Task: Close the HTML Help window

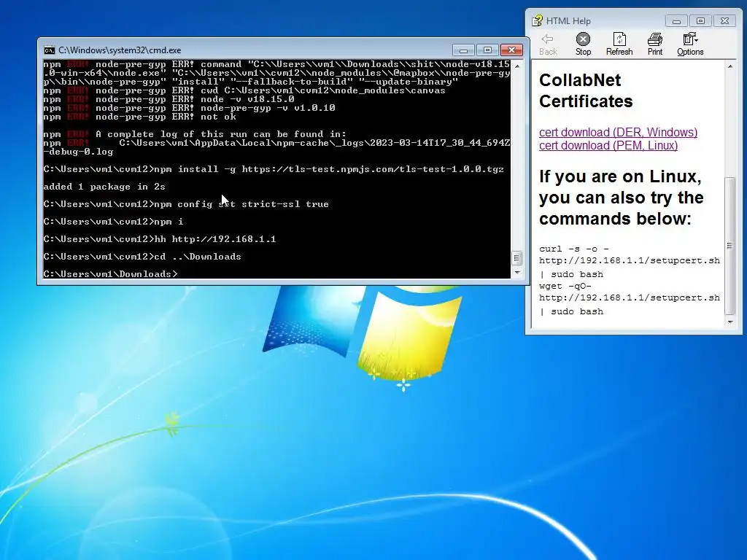Action: 724,21
